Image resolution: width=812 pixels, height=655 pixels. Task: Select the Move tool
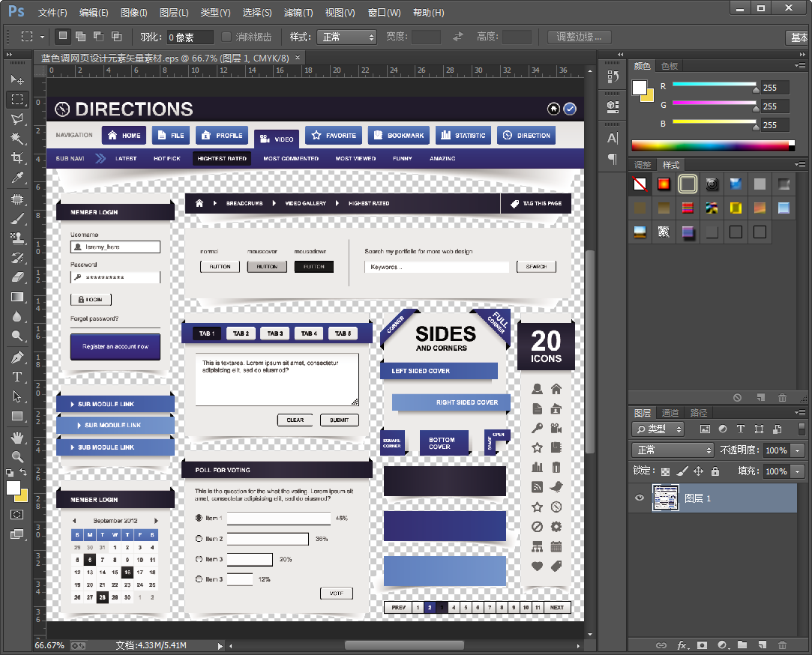tap(17, 79)
